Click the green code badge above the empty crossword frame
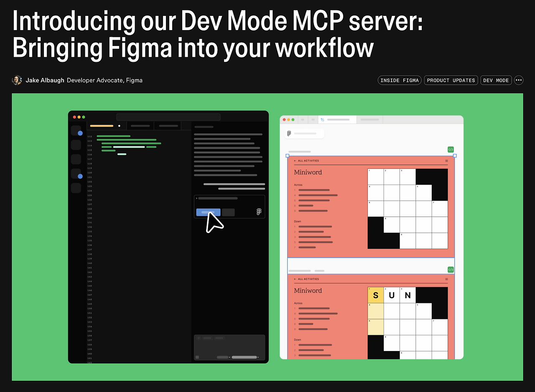Screen dimensions: 535x392 pyautogui.click(x=451, y=149)
